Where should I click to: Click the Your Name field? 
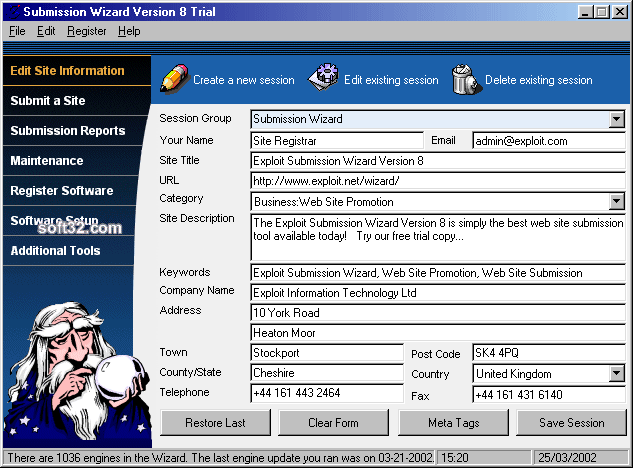[x=337, y=141]
